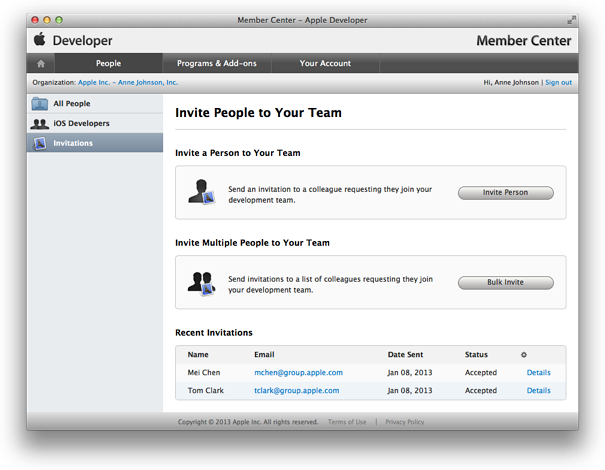Select Invitations in sidebar
Screen dimensions: 605x470
pos(95,143)
